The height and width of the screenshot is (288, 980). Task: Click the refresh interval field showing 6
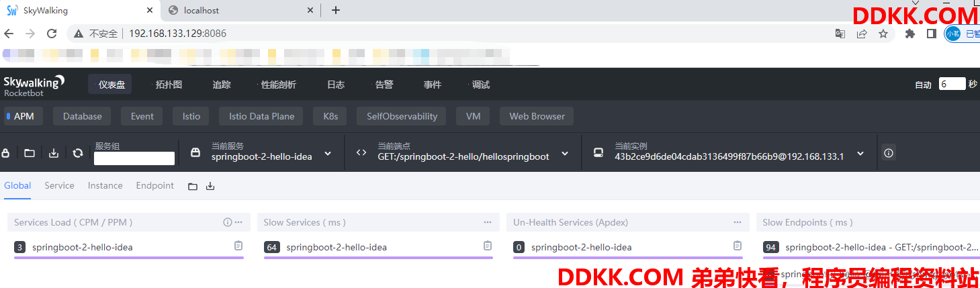(x=952, y=85)
